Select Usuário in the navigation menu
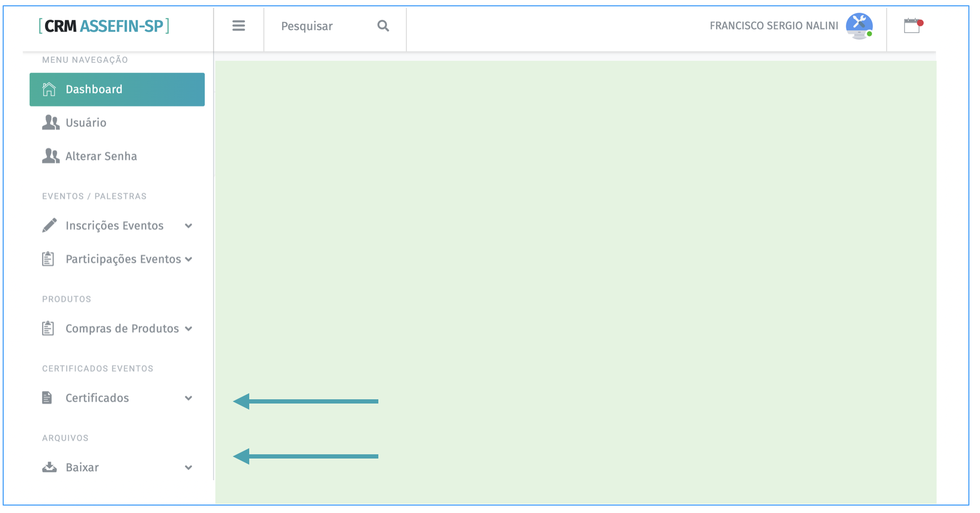The width and height of the screenshot is (980, 513). 86,123
